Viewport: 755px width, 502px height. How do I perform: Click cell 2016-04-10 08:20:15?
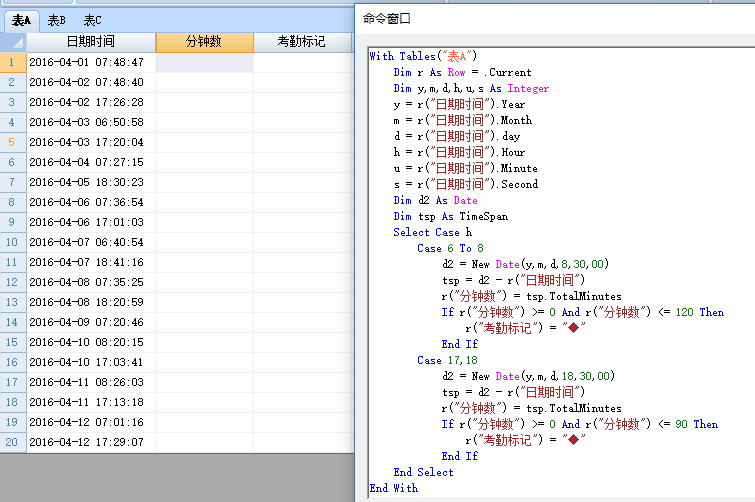(91, 342)
